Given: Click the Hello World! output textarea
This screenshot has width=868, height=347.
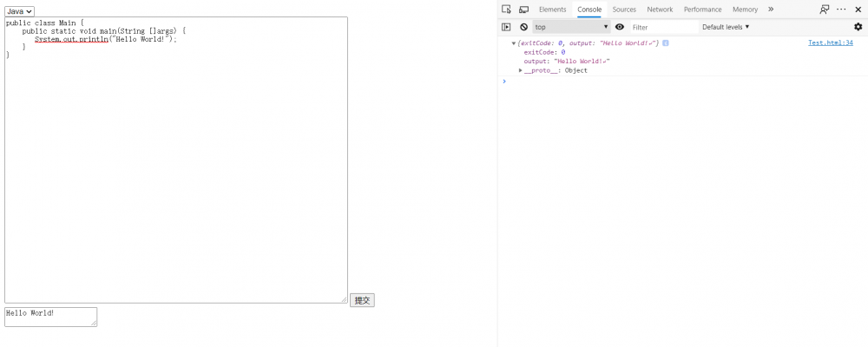Looking at the screenshot, I should pyautogui.click(x=51, y=318).
